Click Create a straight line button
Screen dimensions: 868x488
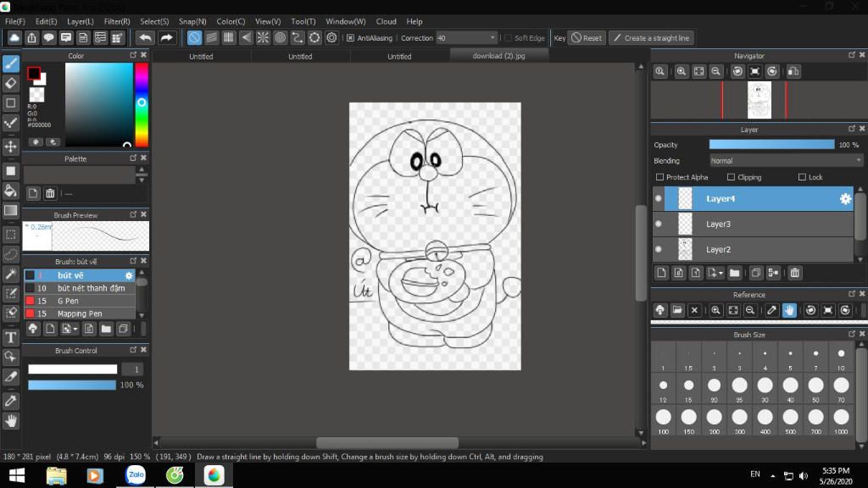click(x=651, y=38)
